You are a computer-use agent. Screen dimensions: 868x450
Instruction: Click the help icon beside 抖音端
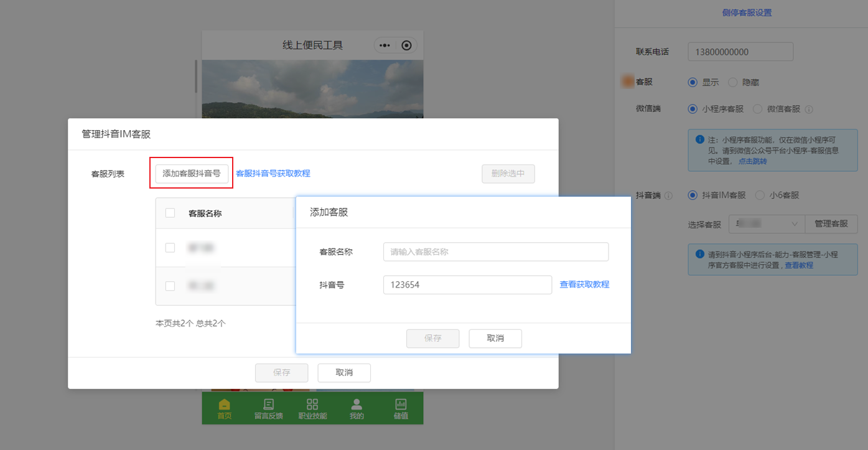(668, 195)
